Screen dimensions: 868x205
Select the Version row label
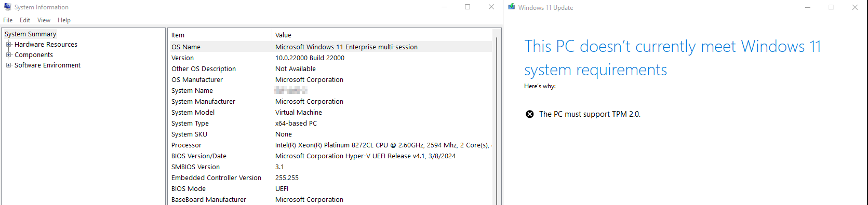(183, 58)
